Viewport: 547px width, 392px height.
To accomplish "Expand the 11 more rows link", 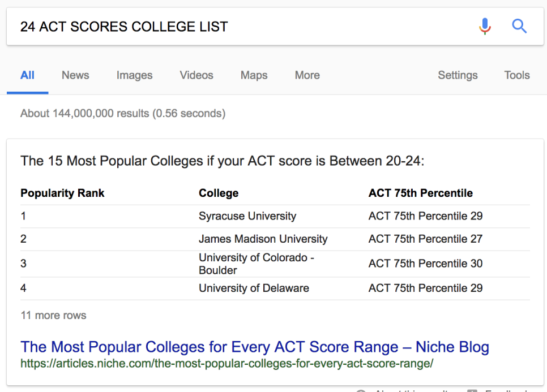I will click(53, 315).
